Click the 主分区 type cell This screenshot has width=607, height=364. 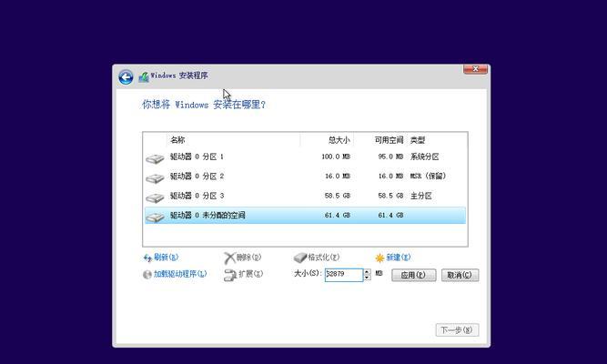421,196
